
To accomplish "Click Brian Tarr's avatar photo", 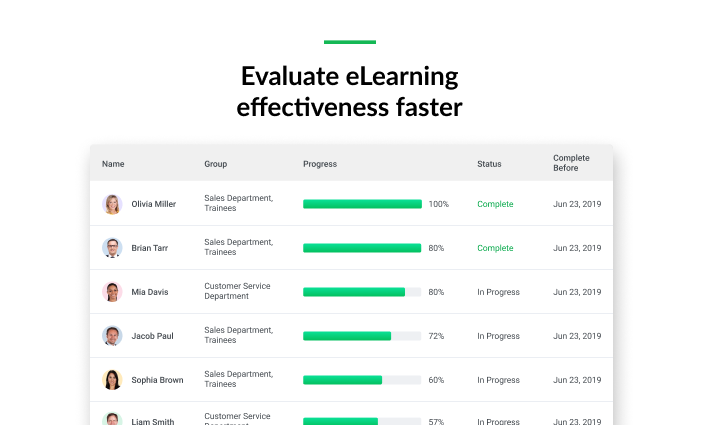I will (112, 248).
